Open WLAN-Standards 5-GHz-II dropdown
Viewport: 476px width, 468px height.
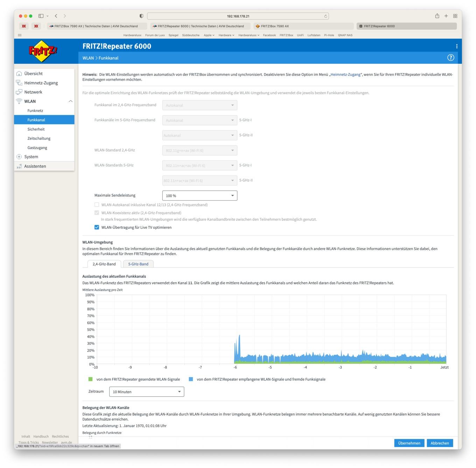pos(200,180)
